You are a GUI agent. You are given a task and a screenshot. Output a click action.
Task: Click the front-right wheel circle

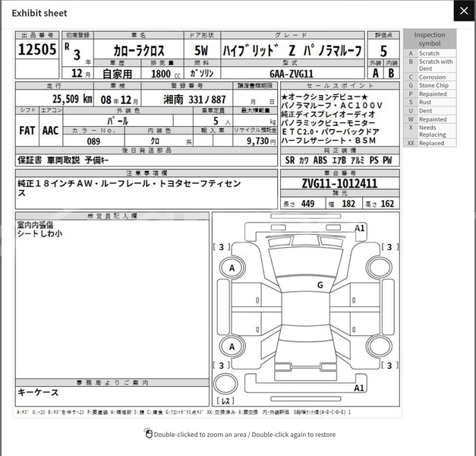coord(379,268)
